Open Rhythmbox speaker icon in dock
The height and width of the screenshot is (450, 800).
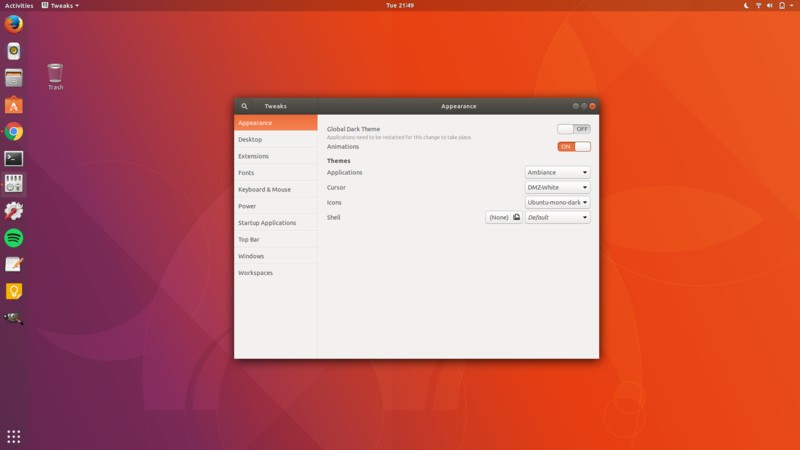point(14,51)
